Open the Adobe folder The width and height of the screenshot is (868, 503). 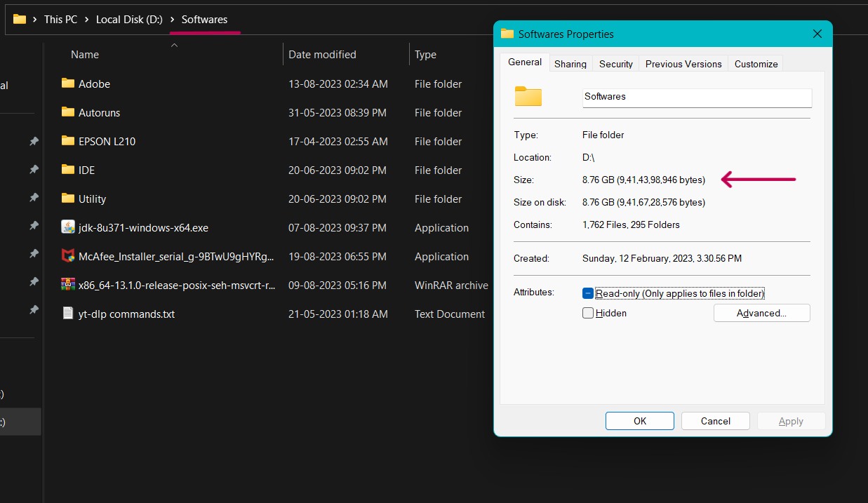pos(93,83)
